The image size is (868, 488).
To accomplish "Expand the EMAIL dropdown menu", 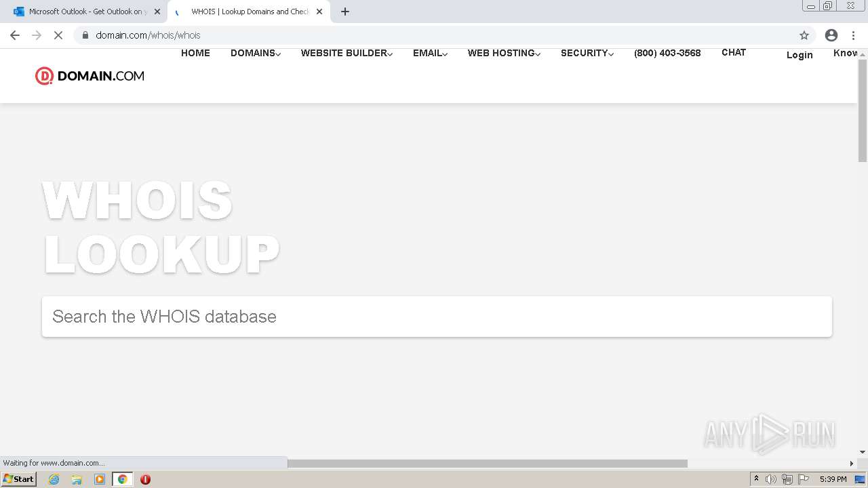I will [x=430, y=53].
